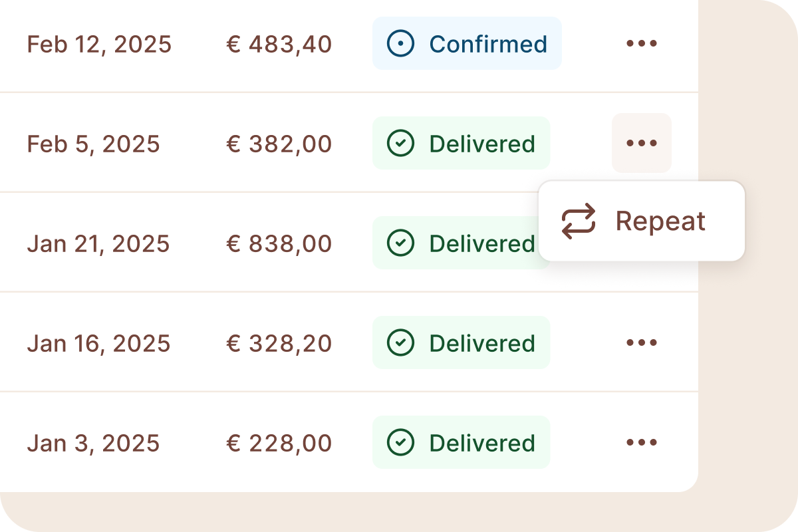Click the Jan 3, 2025 date entry
Viewport: 798px width, 532px height.
[x=93, y=442]
